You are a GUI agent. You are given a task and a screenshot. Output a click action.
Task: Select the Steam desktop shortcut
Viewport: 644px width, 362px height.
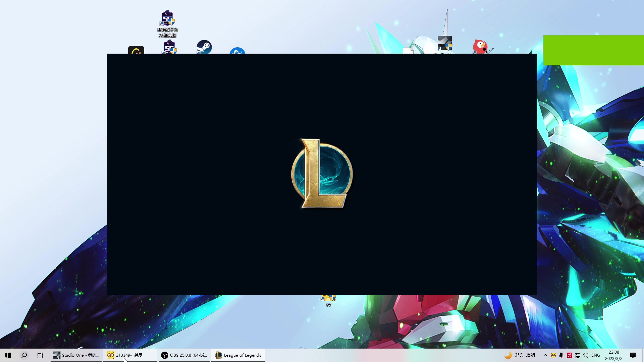(x=204, y=47)
